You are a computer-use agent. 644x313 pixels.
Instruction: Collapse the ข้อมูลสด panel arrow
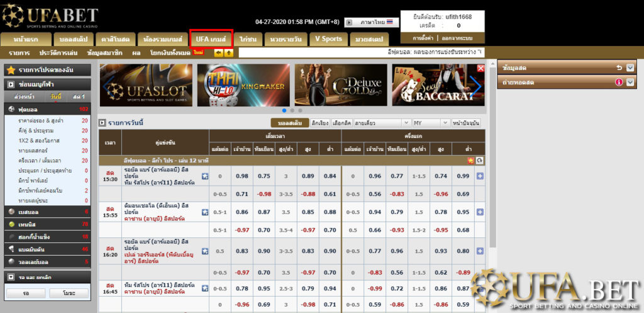(x=630, y=68)
